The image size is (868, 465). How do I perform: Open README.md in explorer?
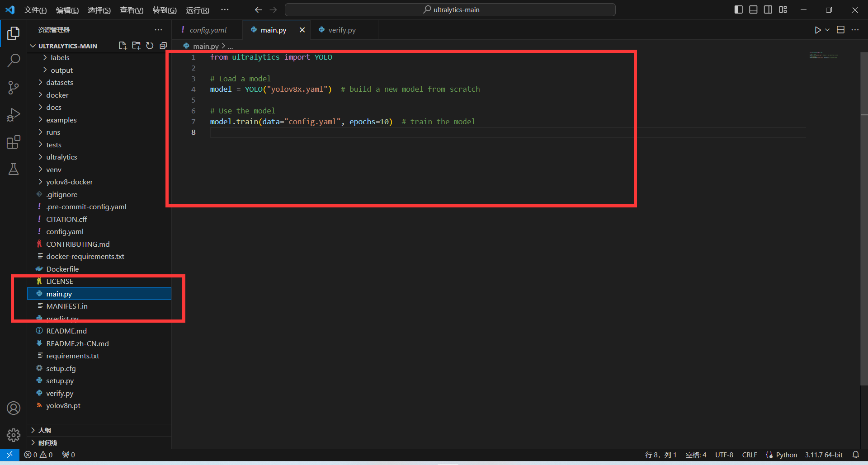[x=99, y=331]
